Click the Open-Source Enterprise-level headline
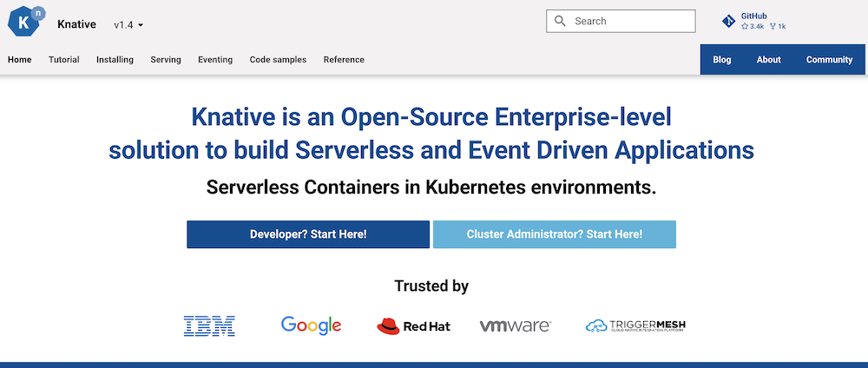 click(x=431, y=134)
